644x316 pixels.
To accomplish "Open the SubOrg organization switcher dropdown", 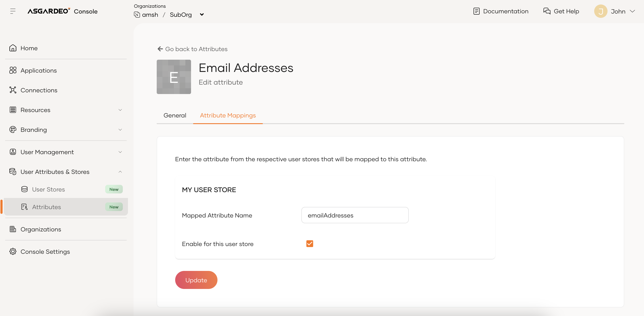I will click(202, 15).
